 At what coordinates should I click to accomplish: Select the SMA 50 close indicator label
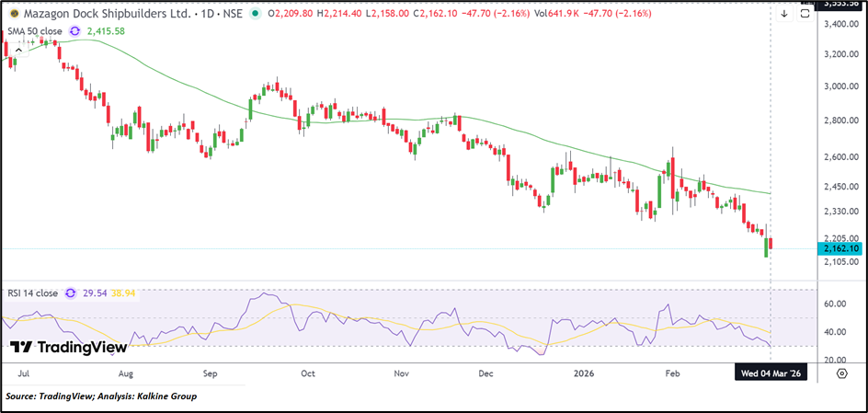coord(37,31)
